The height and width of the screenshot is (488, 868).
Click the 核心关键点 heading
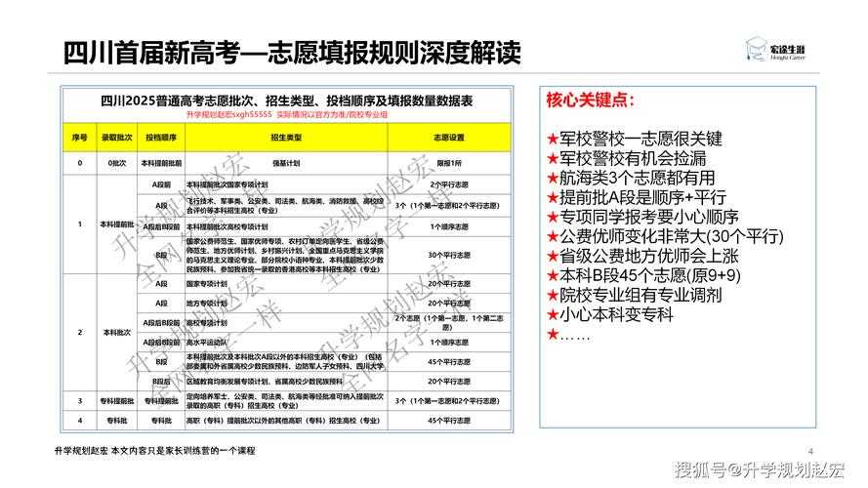tap(590, 101)
